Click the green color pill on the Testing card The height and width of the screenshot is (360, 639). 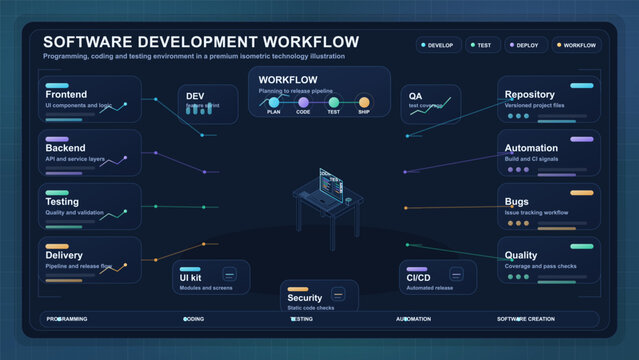57,192
